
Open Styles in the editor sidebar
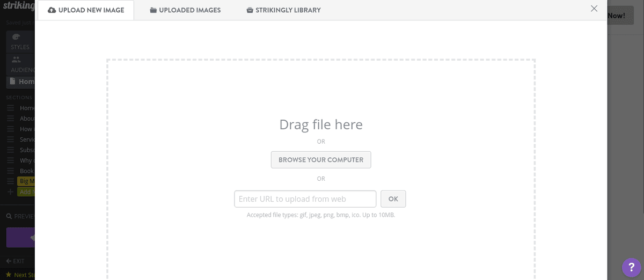click(20, 42)
